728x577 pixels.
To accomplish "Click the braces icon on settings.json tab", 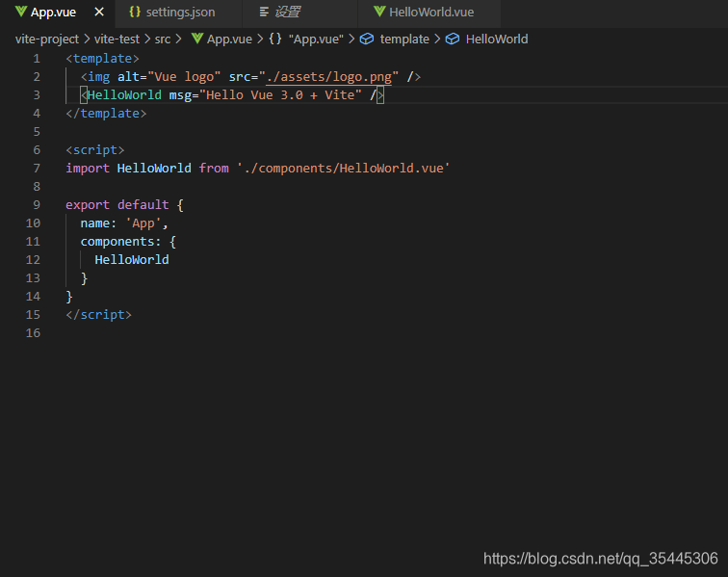I will [135, 12].
